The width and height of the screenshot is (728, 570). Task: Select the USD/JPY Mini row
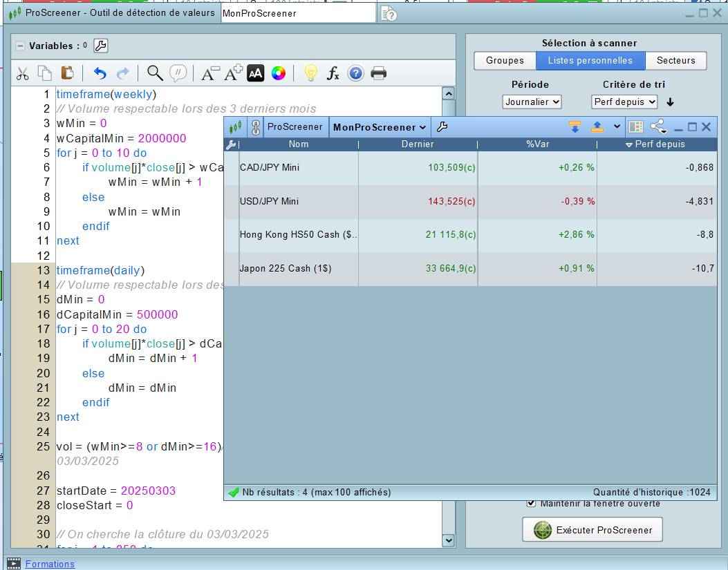tap(470, 202)
